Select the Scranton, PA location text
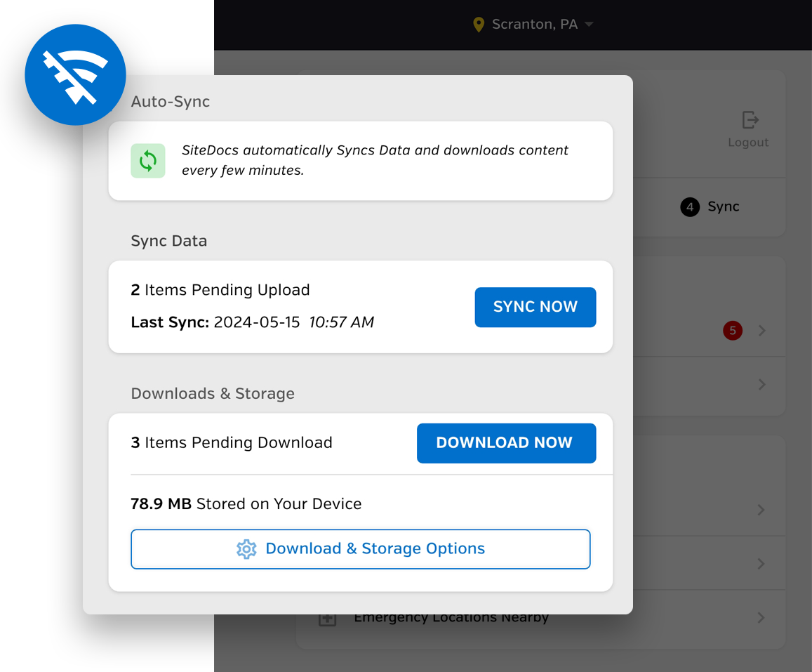Image resolution: width=812 pixels, height=672 pixels. [534, 25]
